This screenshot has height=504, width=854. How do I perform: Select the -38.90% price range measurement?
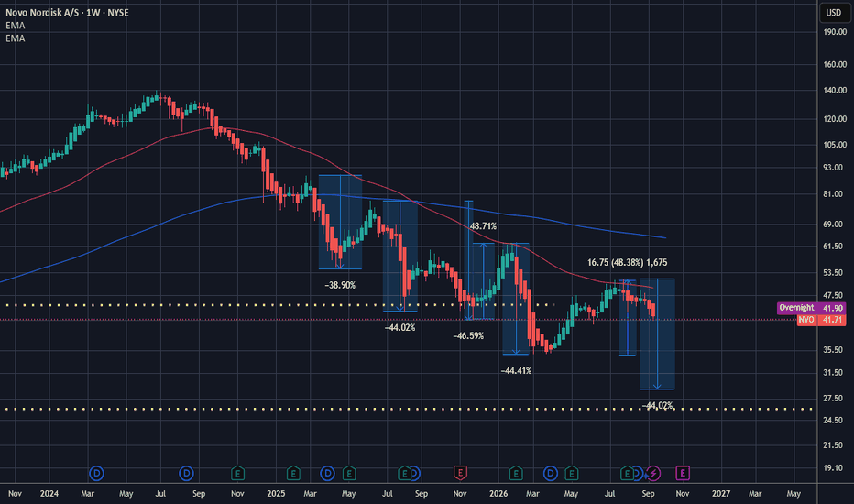point(340,286)
